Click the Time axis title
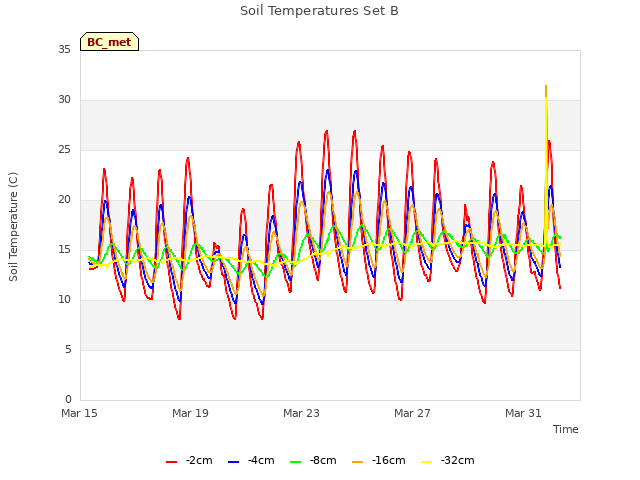 (x=566, y=429)
